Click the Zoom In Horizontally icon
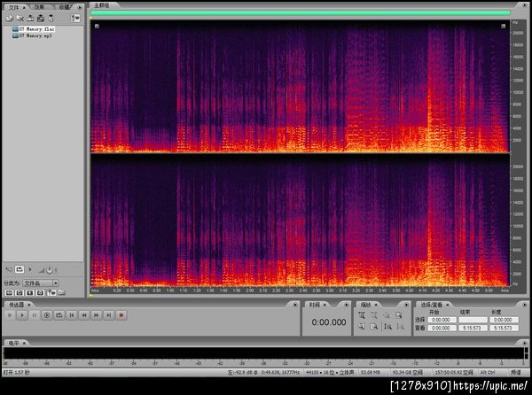The height and width of the screenshot is (395, 532). [x=362, y=315]
